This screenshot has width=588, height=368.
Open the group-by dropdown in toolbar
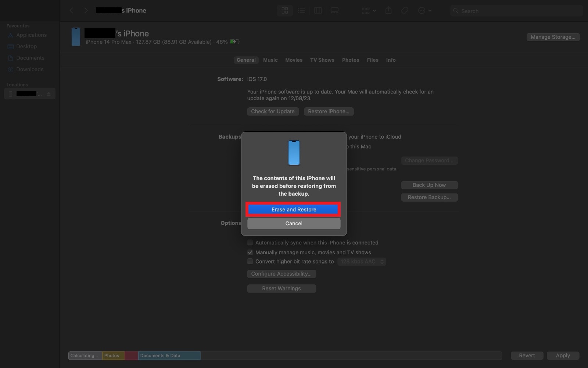tap(369, 11)
